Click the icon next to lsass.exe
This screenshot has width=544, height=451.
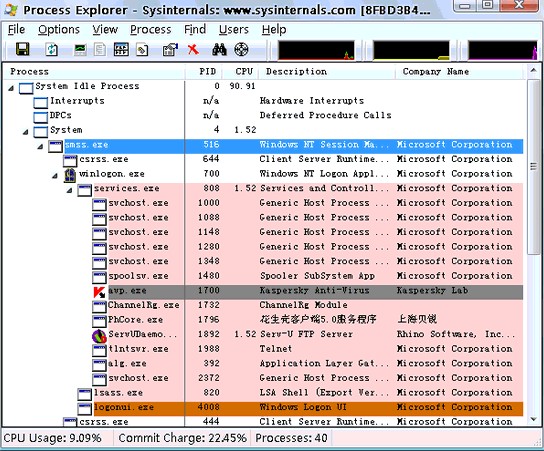(85, 394)
